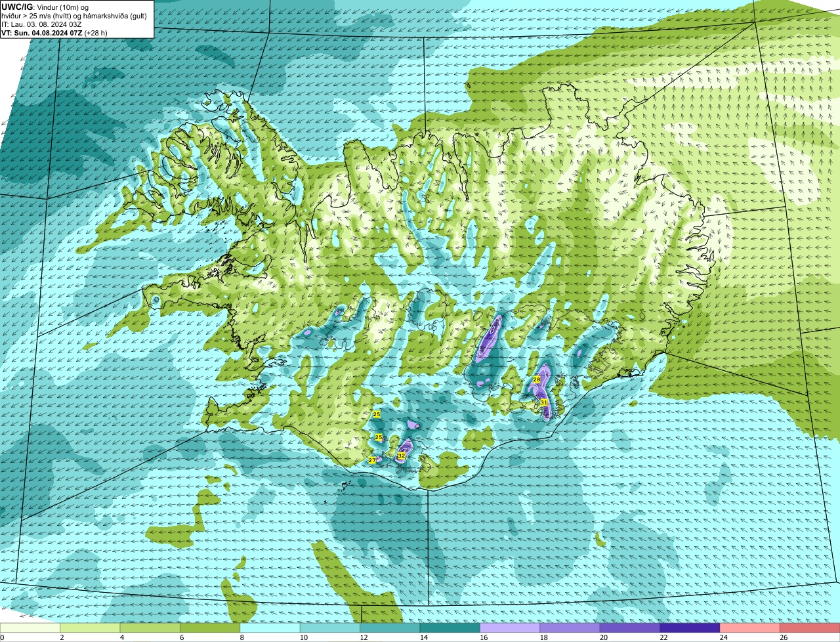
Task: Pick the 16–18 m/s lavender scale swatch
Action: pyautogui.click(x=511, y=628)
